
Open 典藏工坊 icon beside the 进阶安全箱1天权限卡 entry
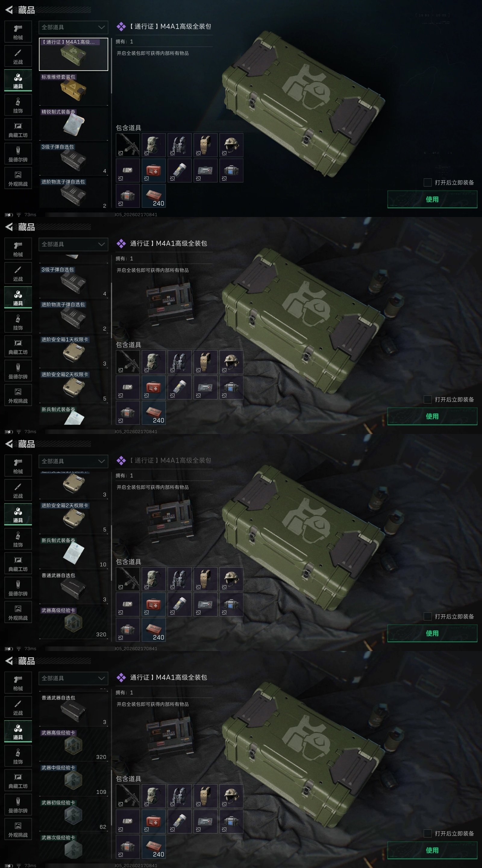pos(18,347)
